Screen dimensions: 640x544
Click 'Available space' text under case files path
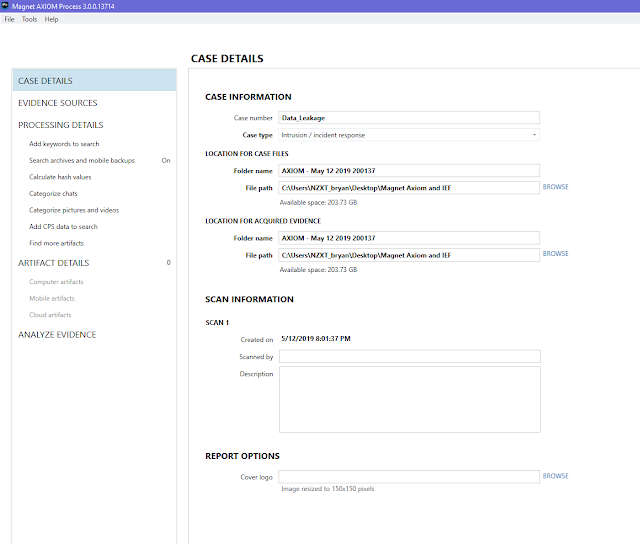[318, 202]
